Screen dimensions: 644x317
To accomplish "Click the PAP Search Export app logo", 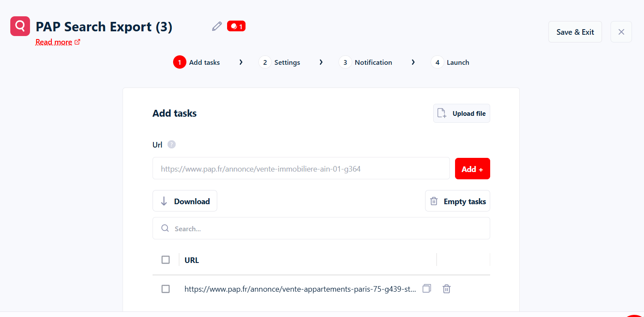I will point(20,26).
